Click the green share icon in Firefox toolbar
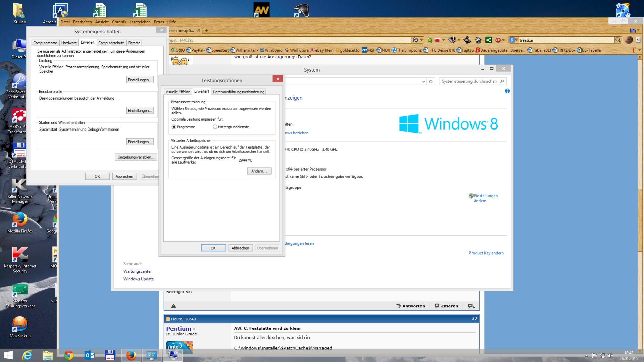 (489, 40)
